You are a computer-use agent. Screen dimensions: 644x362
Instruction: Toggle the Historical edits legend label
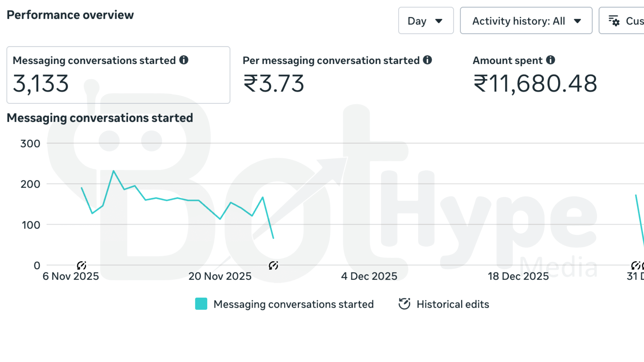[453, 304]
